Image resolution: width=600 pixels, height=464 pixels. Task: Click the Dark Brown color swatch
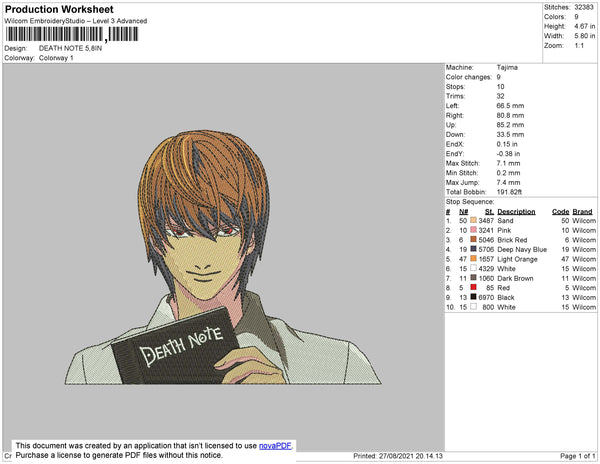pyautogui.click(x=473, y=278)
